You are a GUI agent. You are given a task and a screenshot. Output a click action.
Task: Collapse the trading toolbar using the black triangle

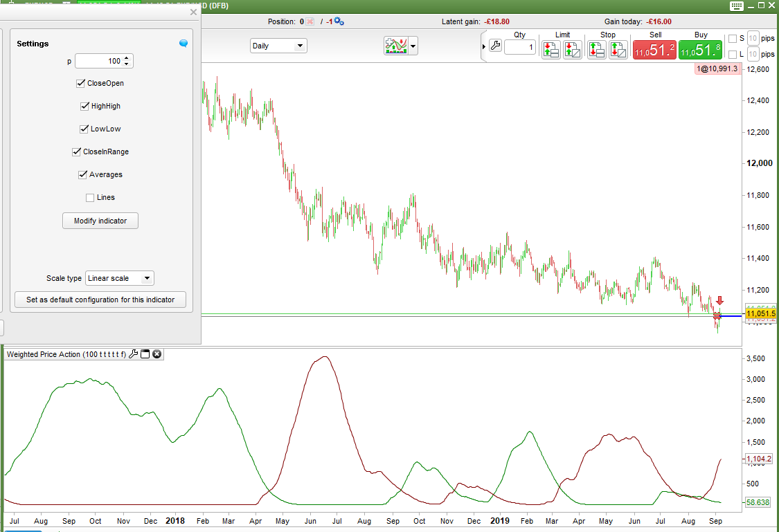tap(484, 46)
